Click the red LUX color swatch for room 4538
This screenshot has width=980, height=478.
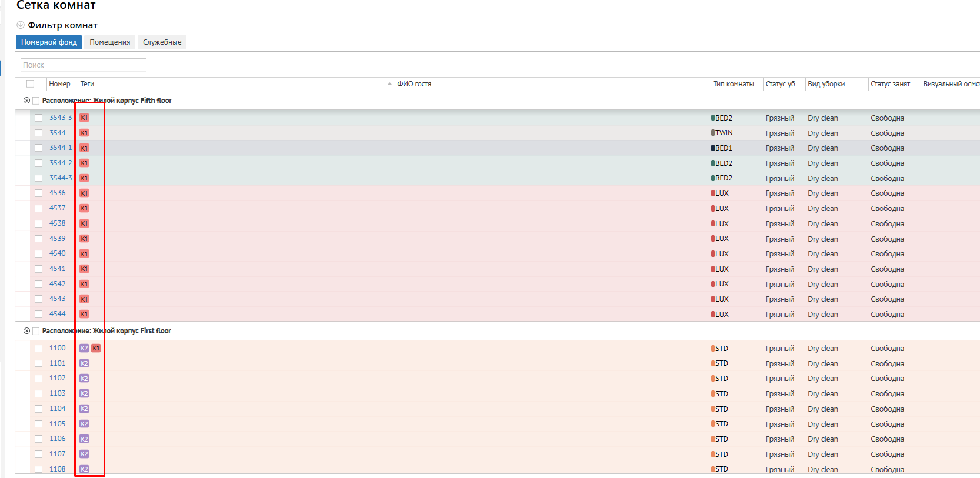click(x=713, y=224)
